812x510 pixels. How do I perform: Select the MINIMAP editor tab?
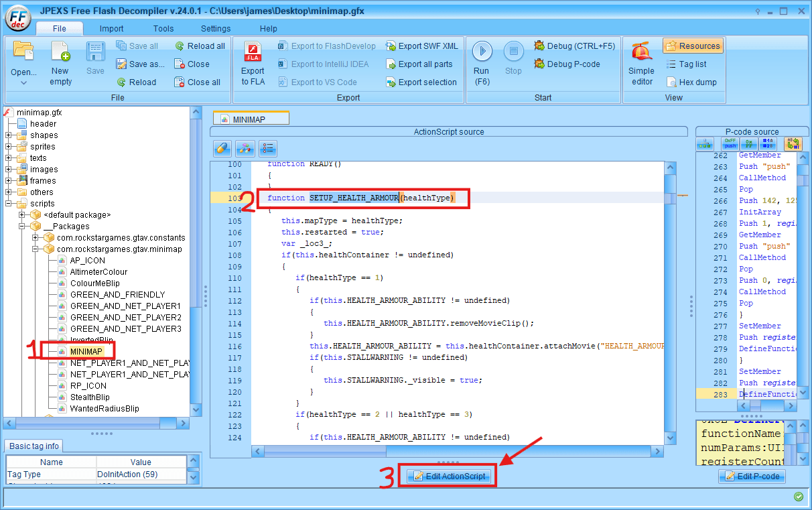tap(251, 119)
